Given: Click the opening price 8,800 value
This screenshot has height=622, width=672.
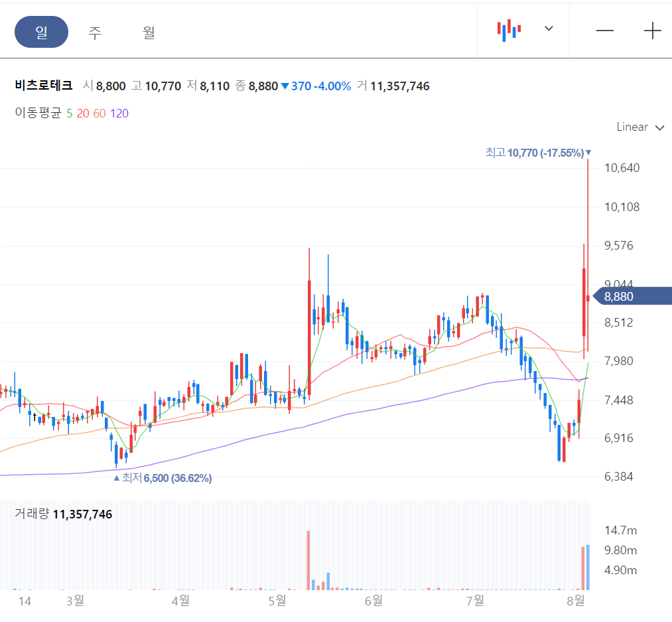Looking at the screenshot, I should pos(111,86).
